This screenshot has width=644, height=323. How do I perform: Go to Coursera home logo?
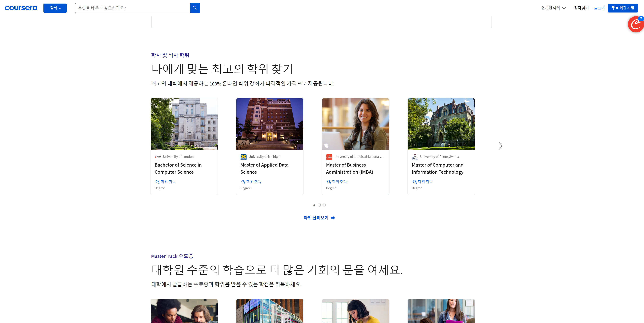coord(21,8)
